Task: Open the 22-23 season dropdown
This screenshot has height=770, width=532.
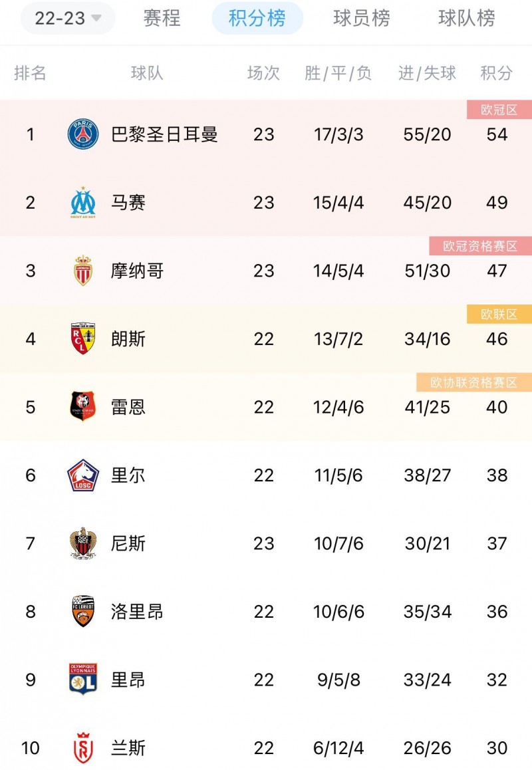Action: [x=68, y=18]
